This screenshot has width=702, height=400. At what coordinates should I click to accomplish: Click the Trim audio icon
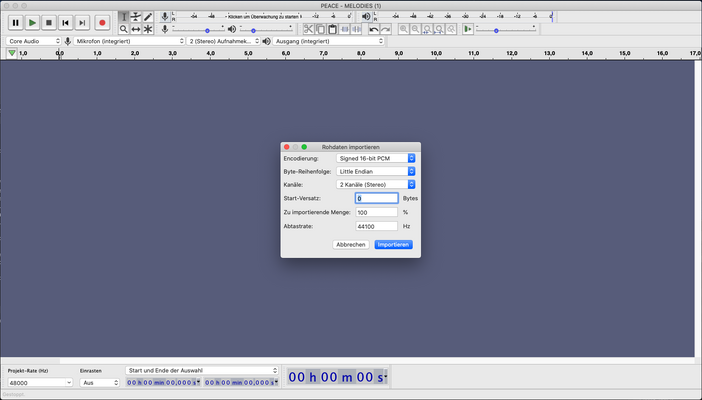coord(344,29)
